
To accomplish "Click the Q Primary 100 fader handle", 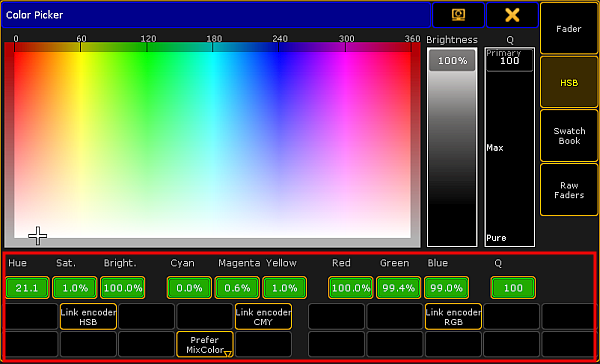I will click(509, 60).
